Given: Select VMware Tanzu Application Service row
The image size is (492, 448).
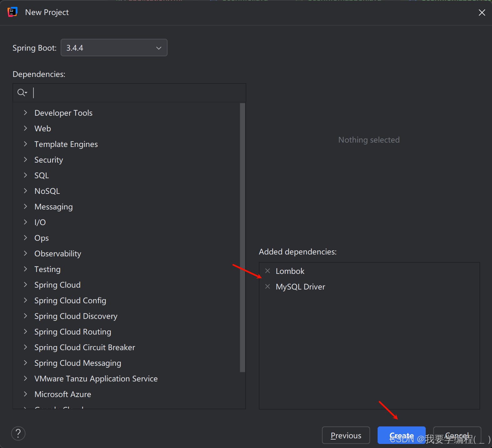Looking at the screenshot, I should pyautogui.click(x=126, y=379).
